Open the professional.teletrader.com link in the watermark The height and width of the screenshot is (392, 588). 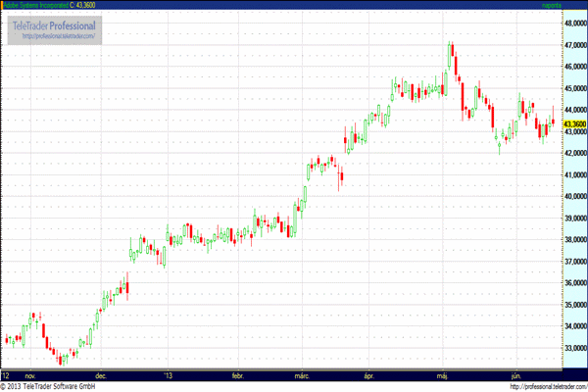(57, 37)
